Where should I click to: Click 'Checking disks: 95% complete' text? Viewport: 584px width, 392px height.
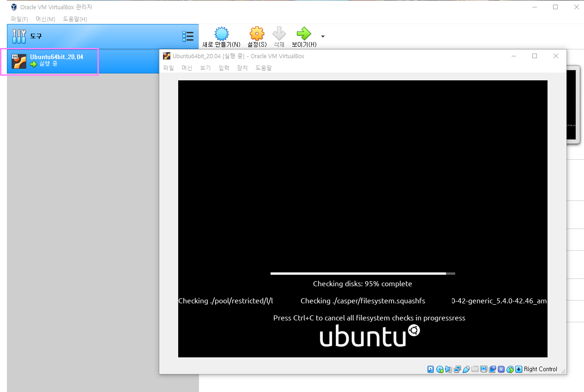pos(362,283)
